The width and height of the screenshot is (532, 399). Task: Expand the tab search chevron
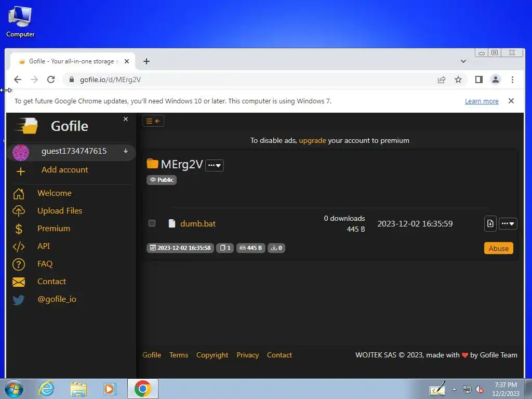pos(463,61)
